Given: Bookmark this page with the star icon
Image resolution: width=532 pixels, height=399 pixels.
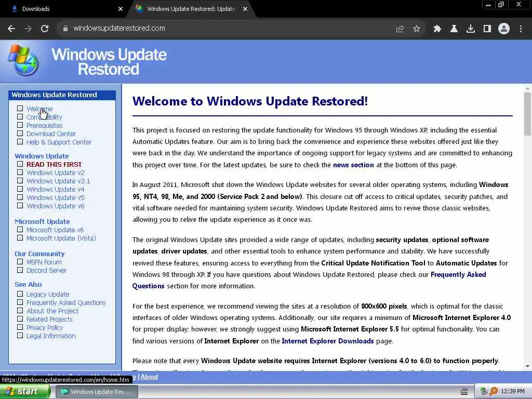Looking at the screenshot, I should (x=417, y=29).
